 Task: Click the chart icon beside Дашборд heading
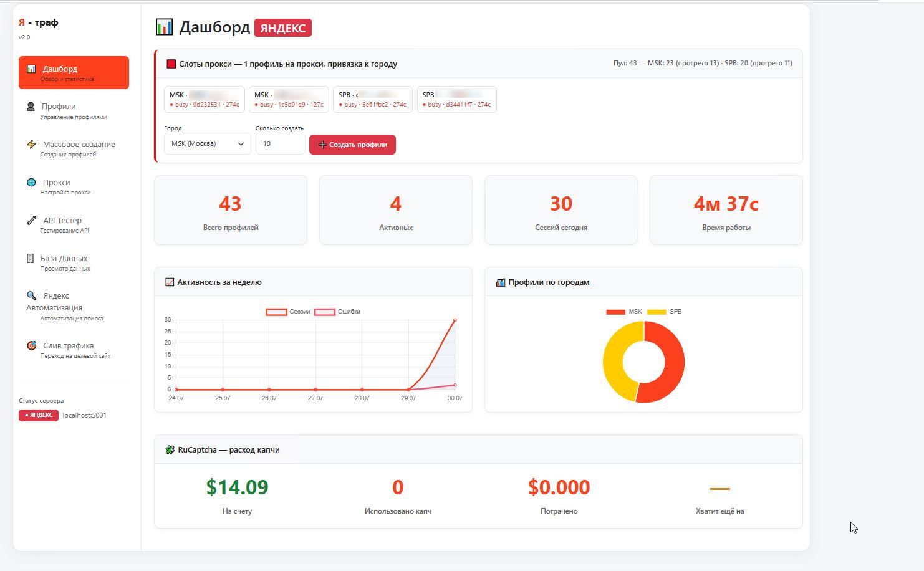click(164, 27)
